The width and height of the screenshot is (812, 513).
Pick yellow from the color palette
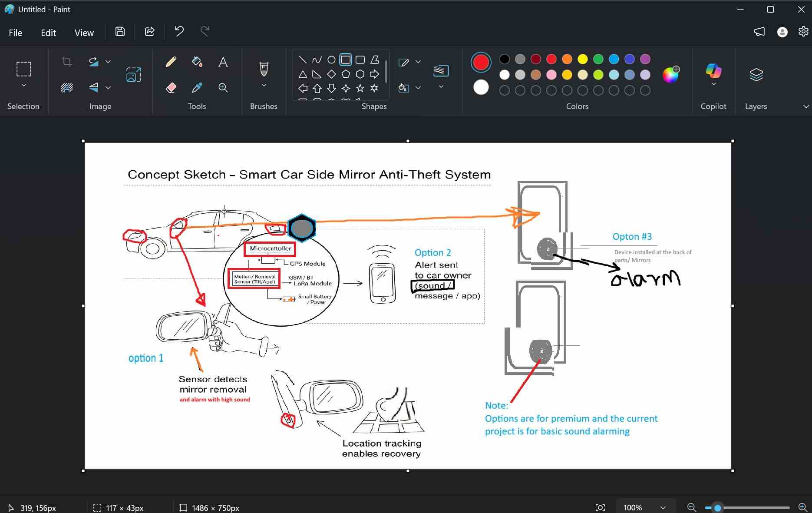coord(582,59)
